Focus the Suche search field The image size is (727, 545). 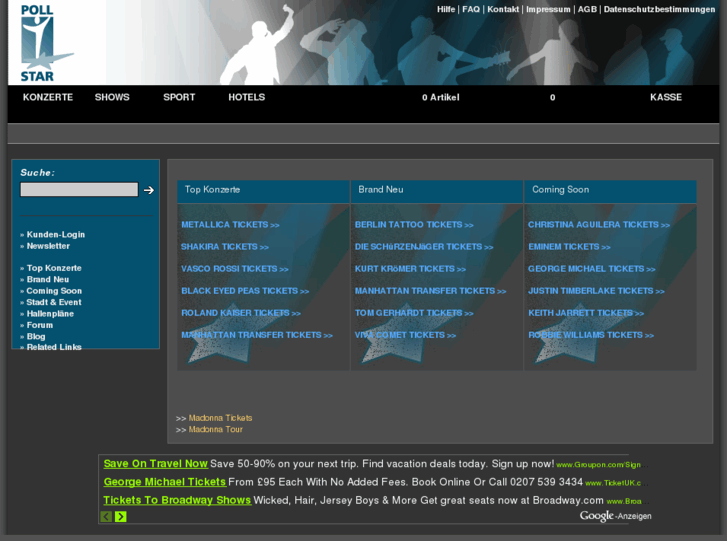coord(79,189)
